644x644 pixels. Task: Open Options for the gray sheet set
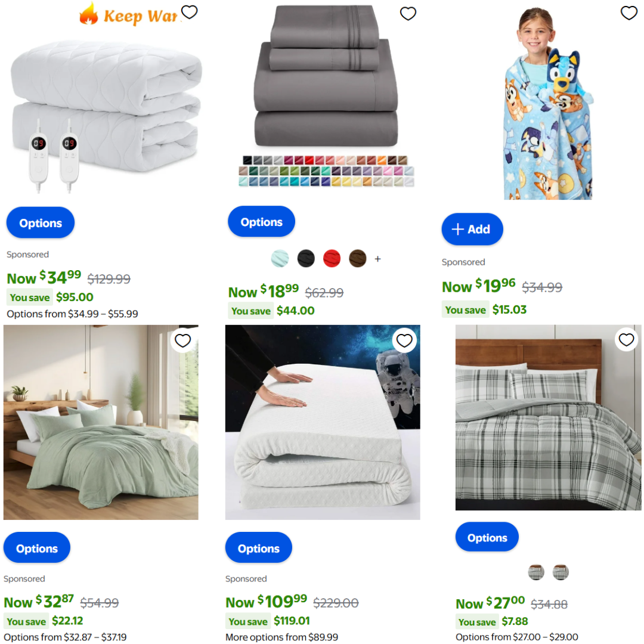[x=261, y=222]
